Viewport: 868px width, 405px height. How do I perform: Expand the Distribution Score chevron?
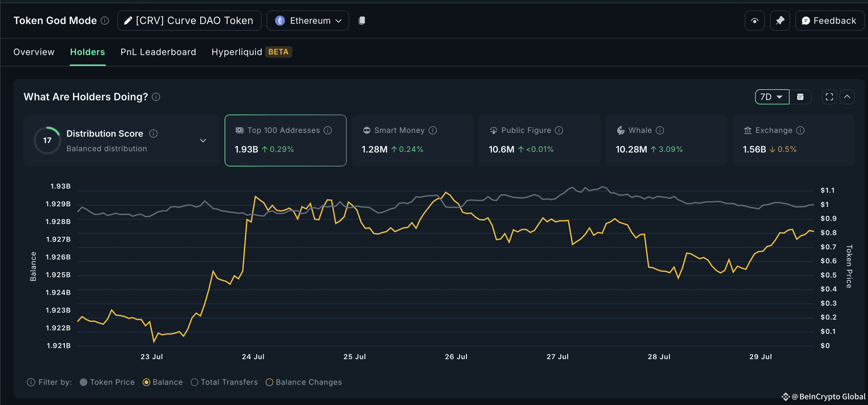click(x=203, y=140)
